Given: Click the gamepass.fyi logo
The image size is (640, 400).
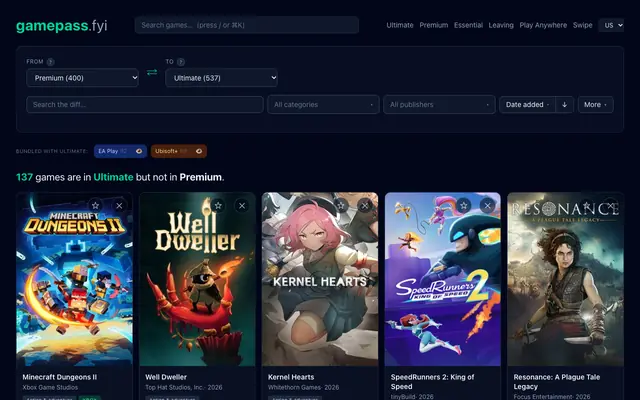Looking at the screenshot, I should point(62,25).
